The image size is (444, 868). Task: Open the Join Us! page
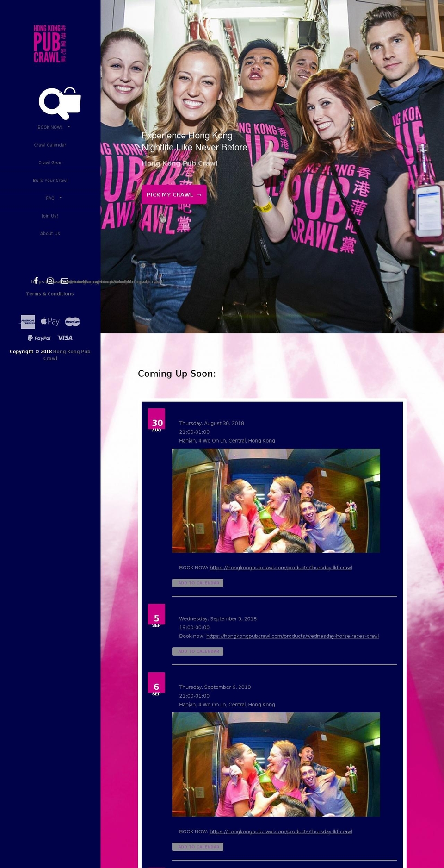click(50, 216)
